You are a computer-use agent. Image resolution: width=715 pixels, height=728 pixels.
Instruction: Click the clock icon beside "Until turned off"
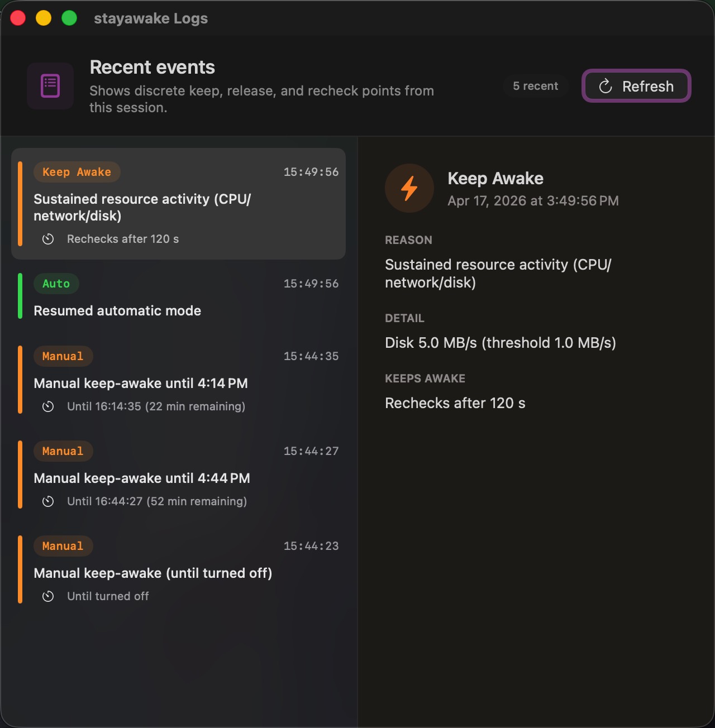pos(48,596)
